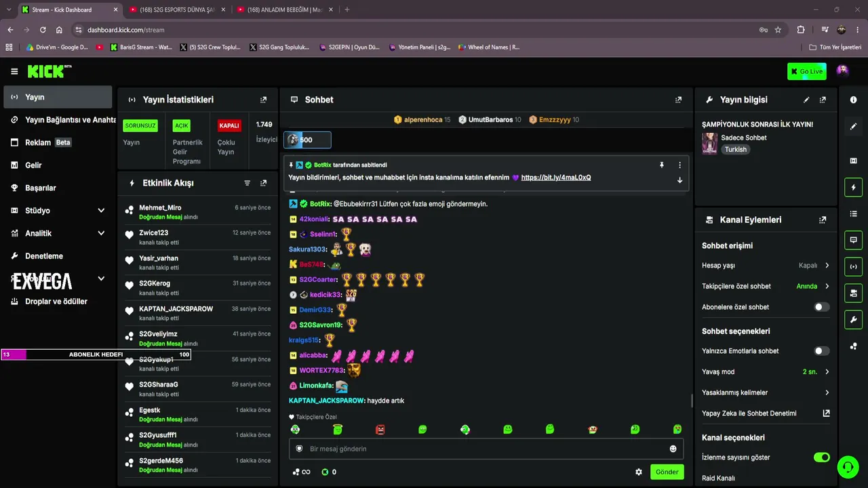Open Gelir sidebar item
Image resolution: width=868 pixels, height=488 pixels.
click(58, 165)
